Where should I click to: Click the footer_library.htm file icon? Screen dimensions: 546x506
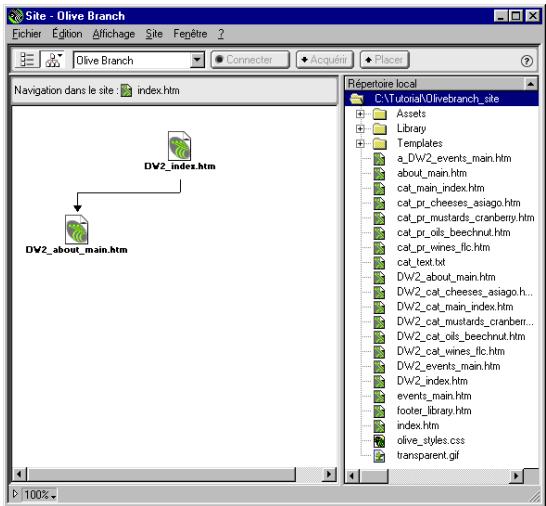[379, 411]
